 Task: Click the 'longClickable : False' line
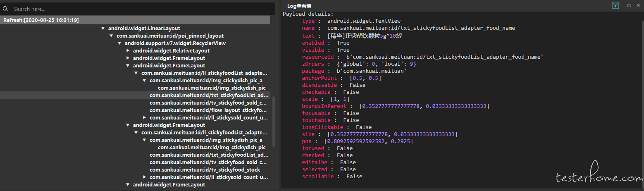(x=337, y=127)
